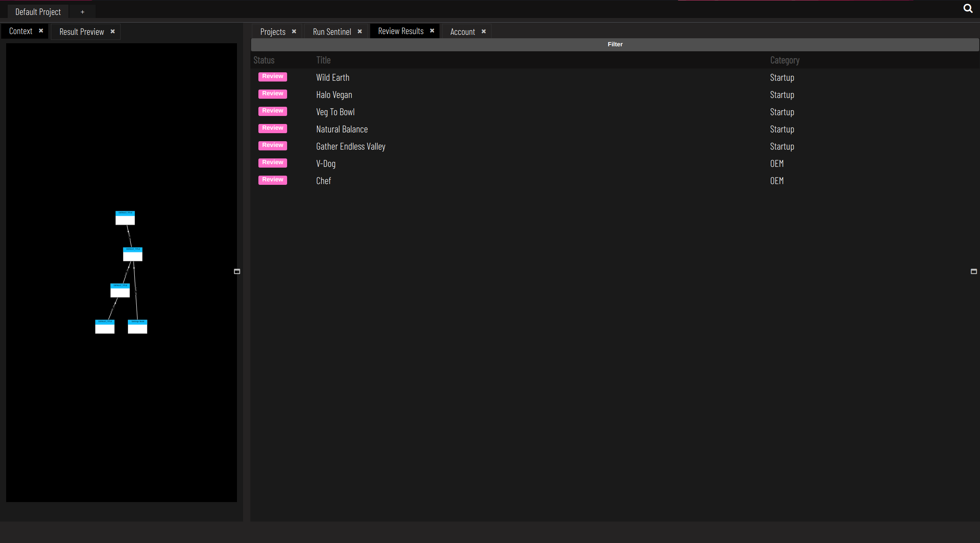Close the Run Sentinel tab
980x543 pixels.
click(x=360, y=31)
